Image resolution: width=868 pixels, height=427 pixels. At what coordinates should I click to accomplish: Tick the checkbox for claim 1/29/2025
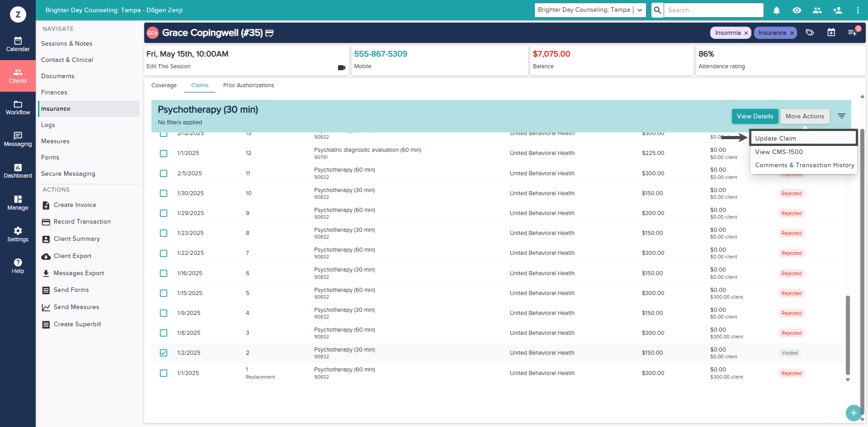point(164,213)
